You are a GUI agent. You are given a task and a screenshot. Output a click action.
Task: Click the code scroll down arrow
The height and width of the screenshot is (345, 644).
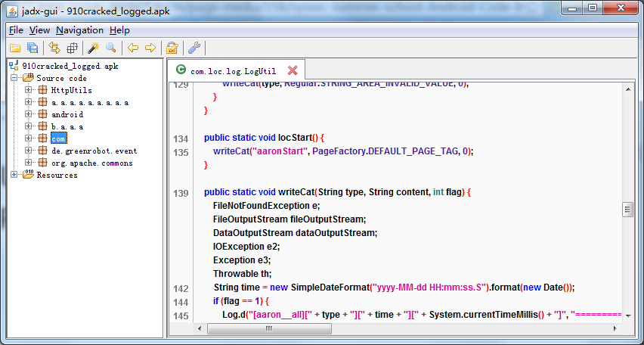(627, 315)
